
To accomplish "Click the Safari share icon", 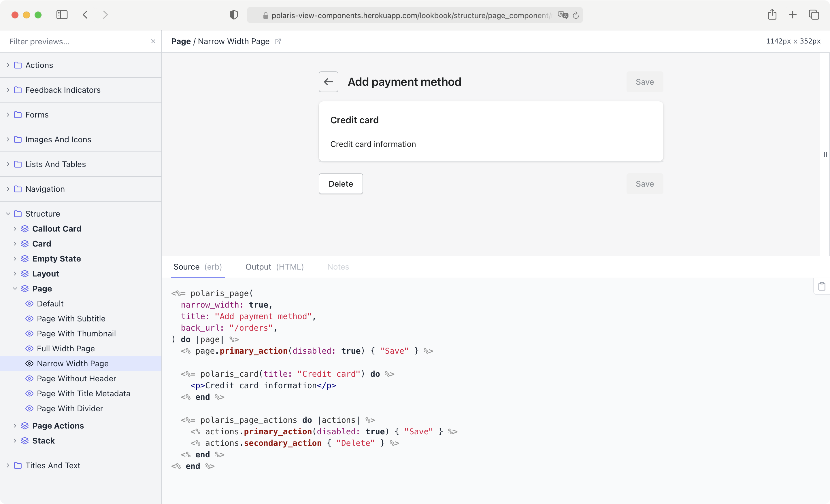I will (772, 15).
